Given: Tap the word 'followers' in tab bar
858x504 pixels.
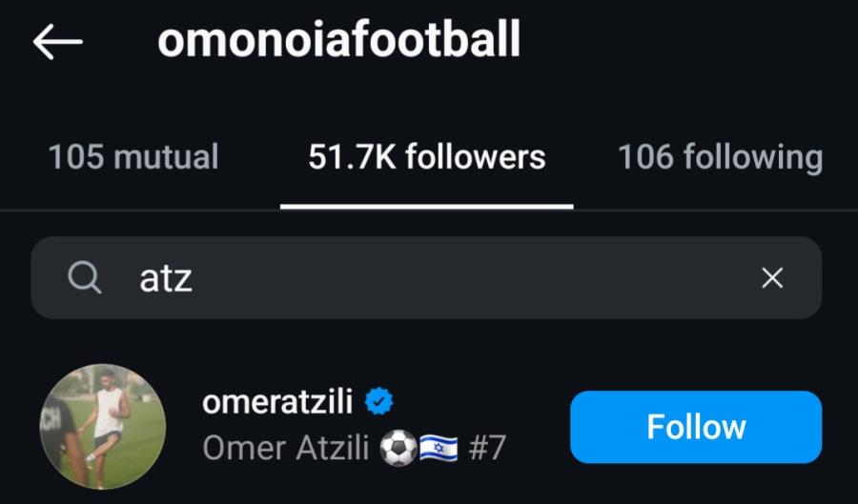Looking at the screenshot, I should [x=476, y=157].
